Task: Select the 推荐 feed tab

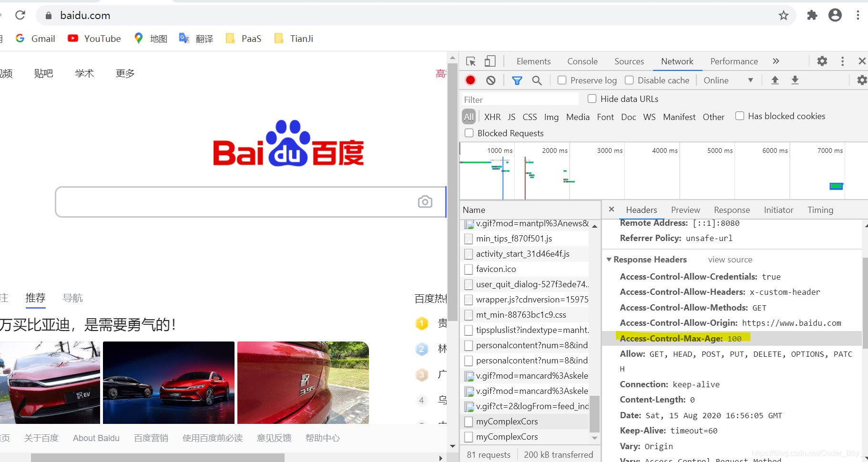Action: pos(35,298)
